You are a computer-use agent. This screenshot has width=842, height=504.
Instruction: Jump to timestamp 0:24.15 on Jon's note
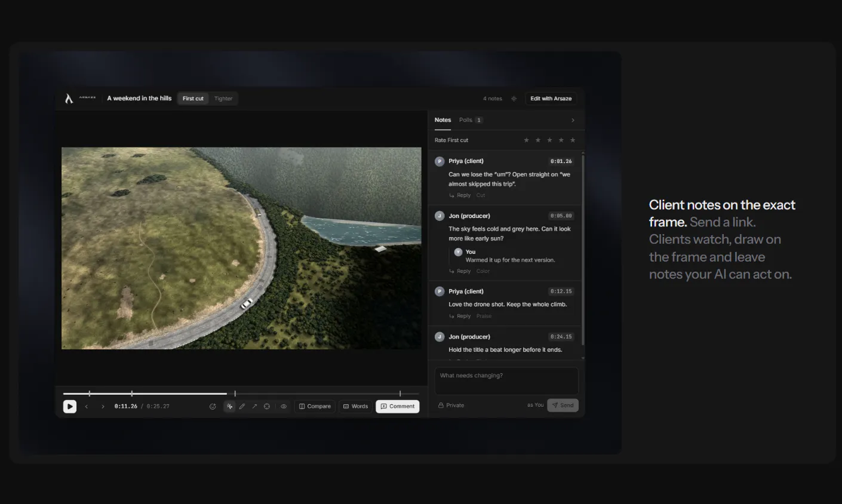click(x=561, y=337)
